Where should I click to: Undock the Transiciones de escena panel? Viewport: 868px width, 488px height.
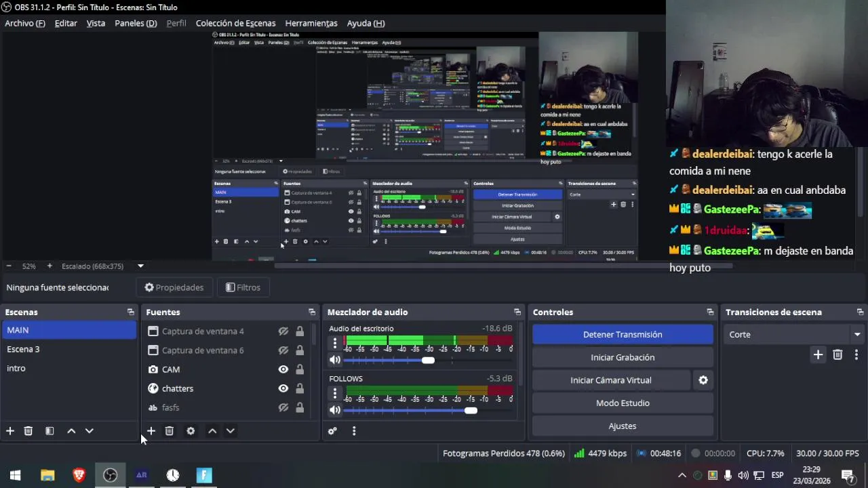click(860, 312)
